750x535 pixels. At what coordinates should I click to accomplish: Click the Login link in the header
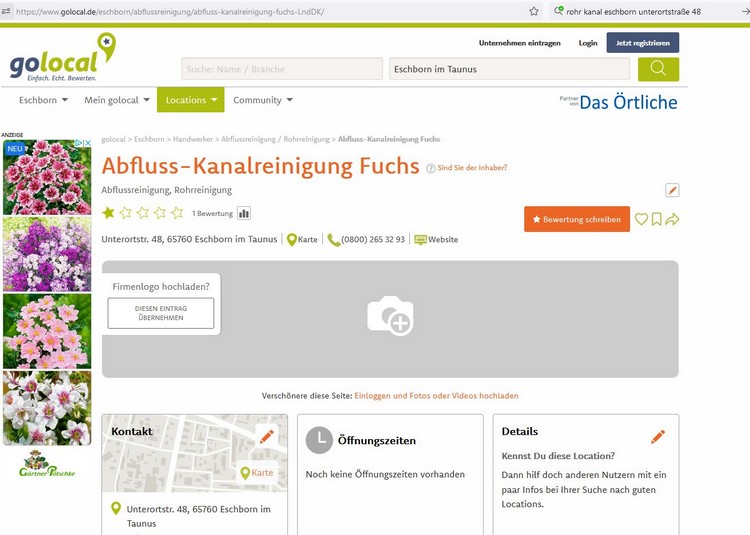(588, 43)
